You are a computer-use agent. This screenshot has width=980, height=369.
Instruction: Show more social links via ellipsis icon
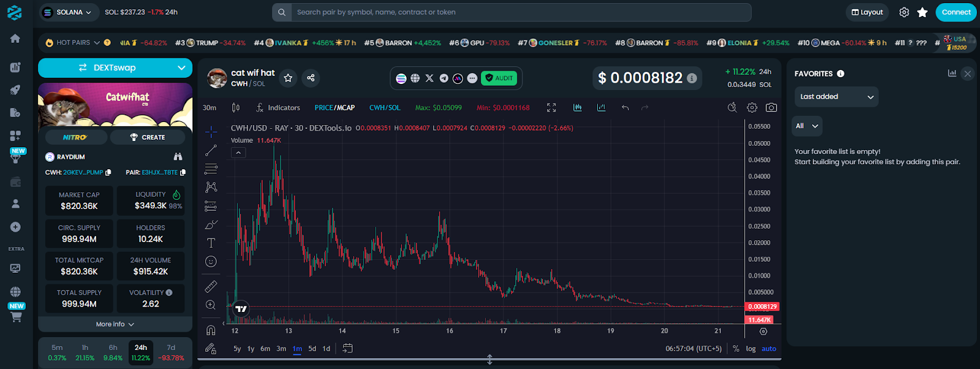(x=472, y=78)
